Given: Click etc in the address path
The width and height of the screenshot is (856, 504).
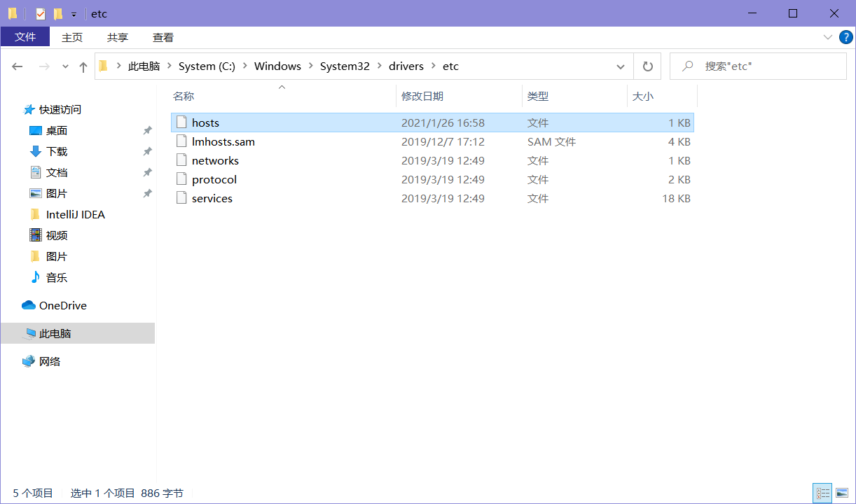Looking at the screenshot, I should coord(450,66).
